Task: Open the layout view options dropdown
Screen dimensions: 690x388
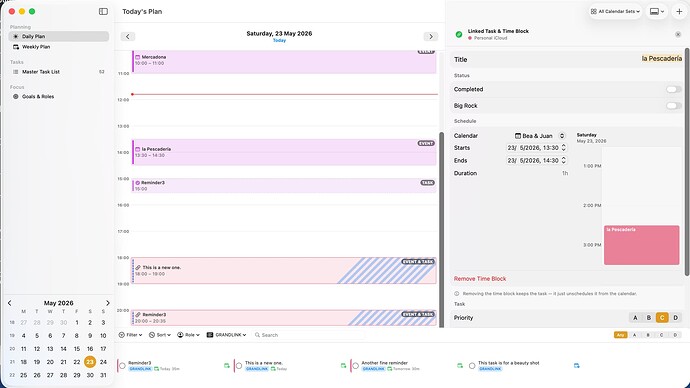Action: click(657, 11)
